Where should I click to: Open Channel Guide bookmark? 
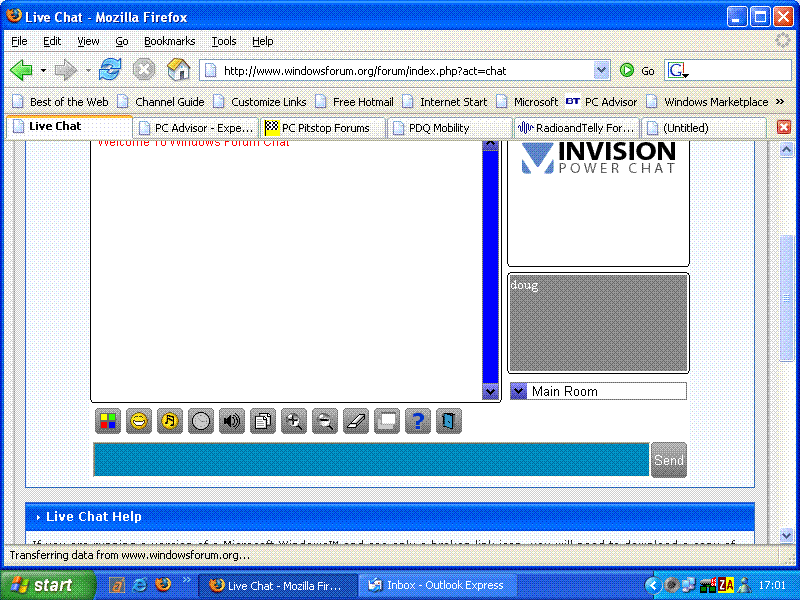point(161,102)
